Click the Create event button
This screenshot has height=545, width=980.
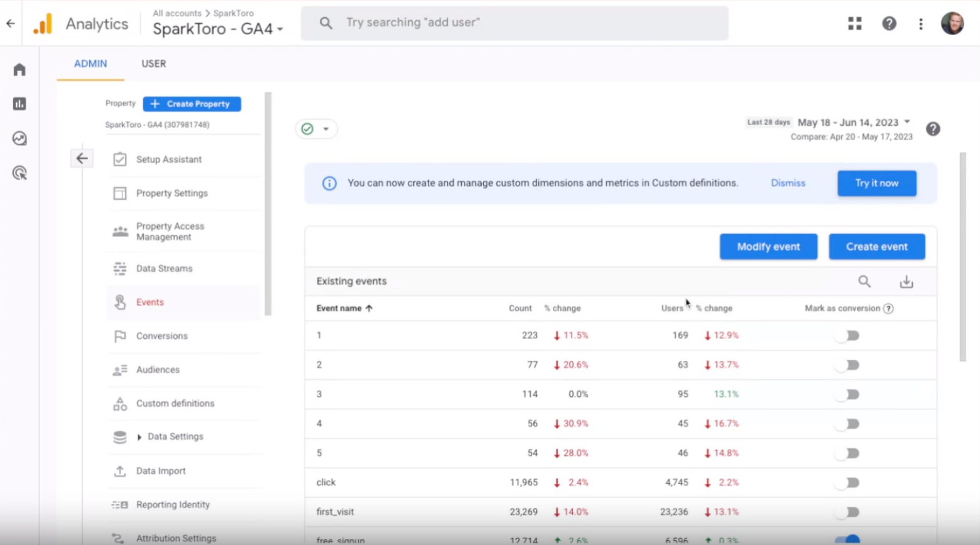tap(876, 247)
